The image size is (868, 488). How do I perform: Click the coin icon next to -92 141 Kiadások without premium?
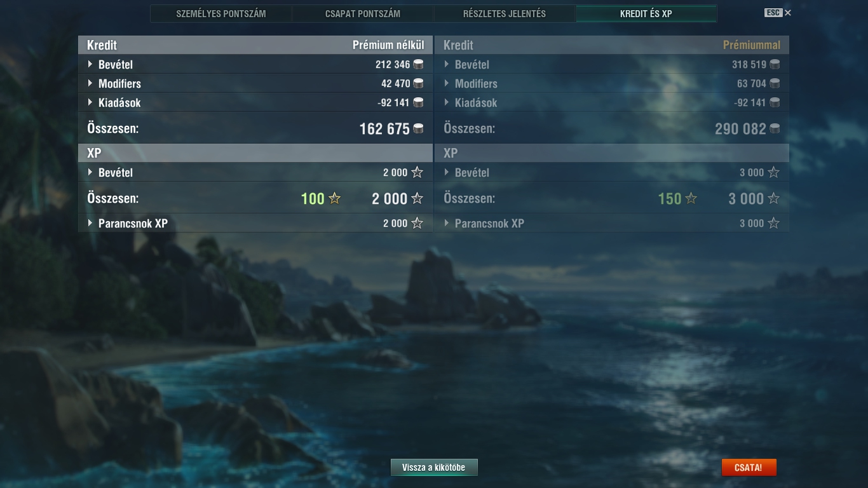point(418,102)
